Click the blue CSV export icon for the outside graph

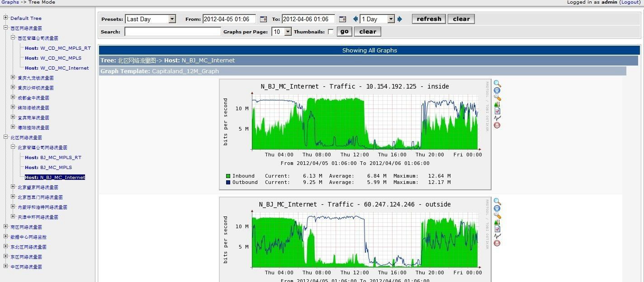pyautogui.click(x=497, y=208)
